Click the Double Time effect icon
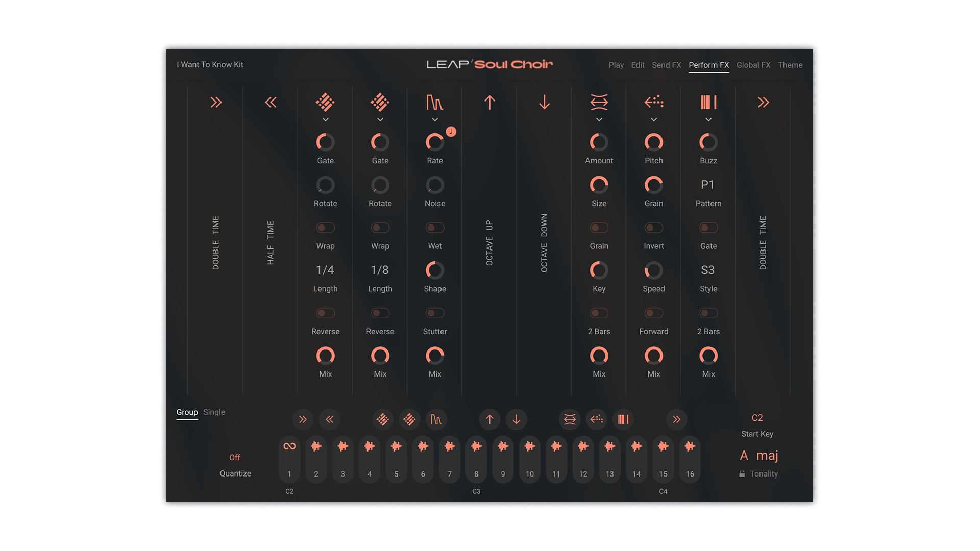980x551 pixels. (x=216, y=103)
